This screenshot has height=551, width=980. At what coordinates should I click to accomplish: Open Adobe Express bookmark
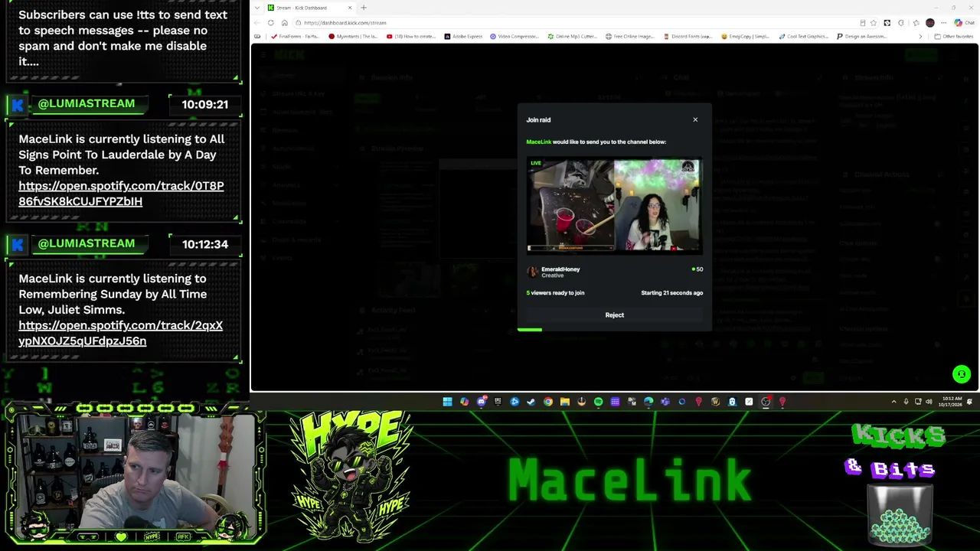click(463, 36)
